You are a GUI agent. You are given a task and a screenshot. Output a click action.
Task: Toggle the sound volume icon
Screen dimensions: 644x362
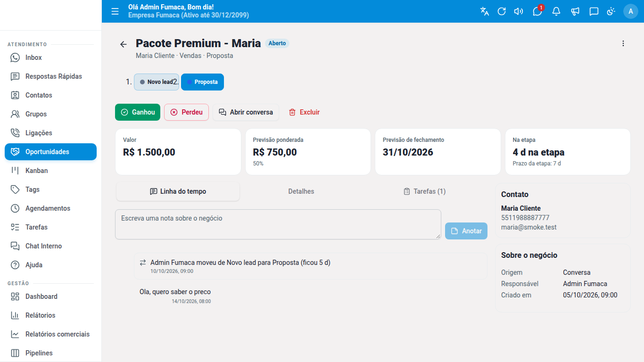(x=519, y=11)
